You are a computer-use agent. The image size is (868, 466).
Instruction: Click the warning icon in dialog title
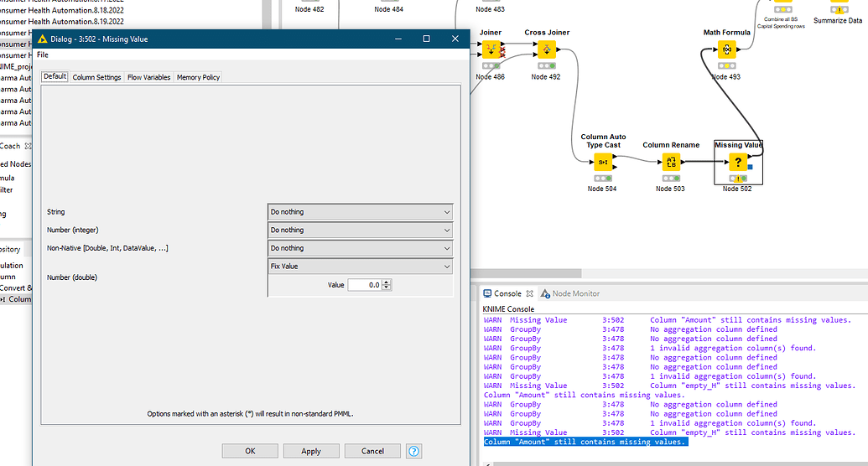43,39
